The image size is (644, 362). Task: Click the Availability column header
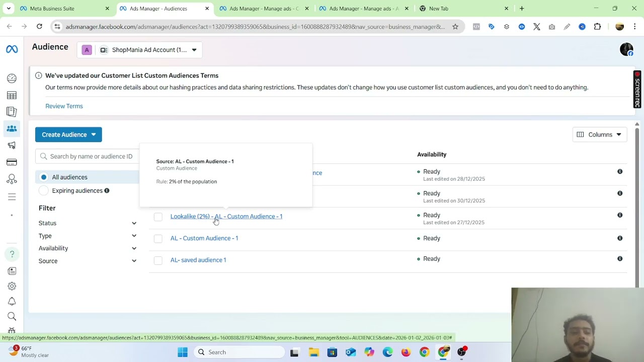coord(432,154)
